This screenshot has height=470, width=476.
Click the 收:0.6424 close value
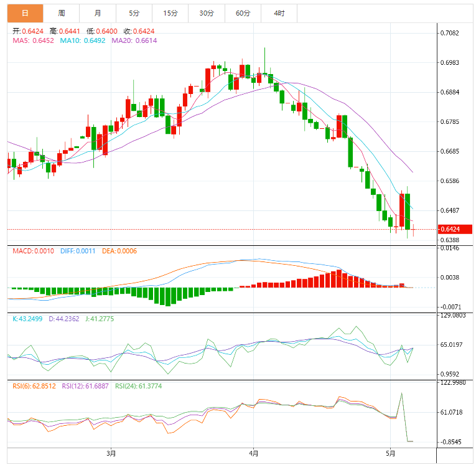(139, 31)
